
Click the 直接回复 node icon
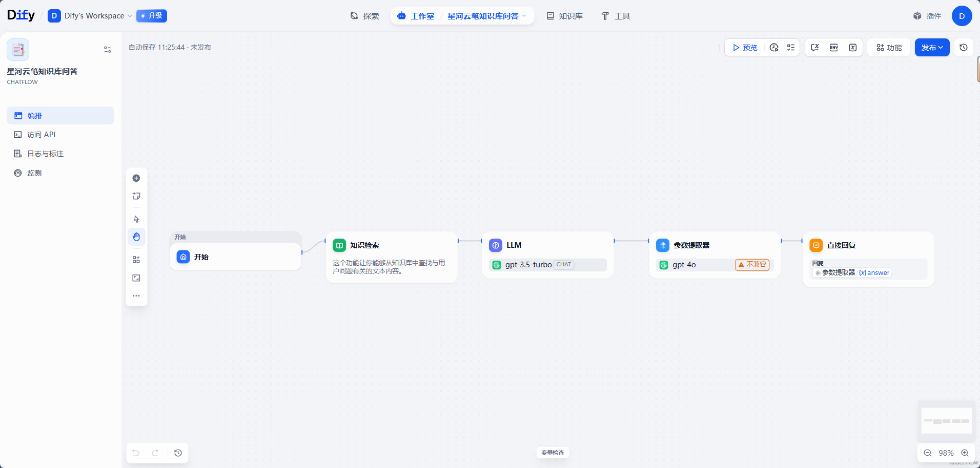[x=816, y=245]
